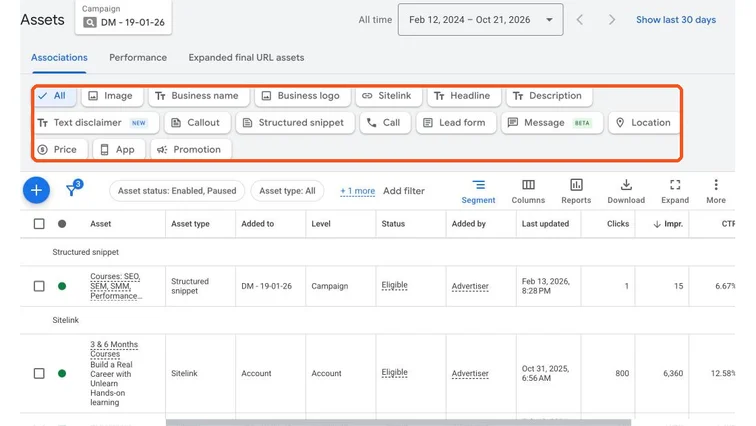The height and width of the screenshot is (426, 756).
Task: Check the 3 & 6 Months Courses row checkbox
Action: pos(39,373)
